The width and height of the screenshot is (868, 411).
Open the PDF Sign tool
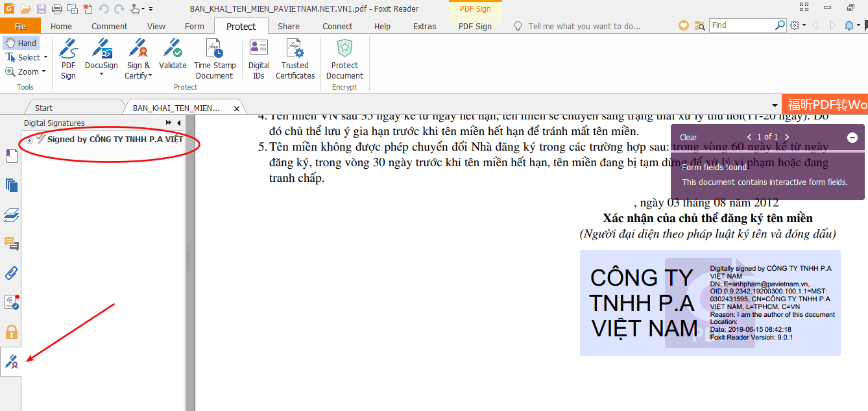coord(68,58)
